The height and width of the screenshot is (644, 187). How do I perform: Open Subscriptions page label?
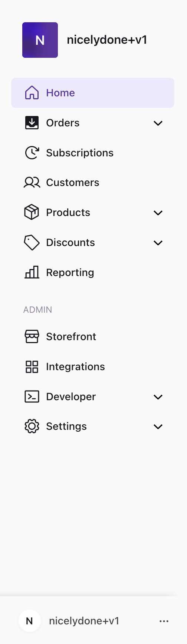point(80,153)
